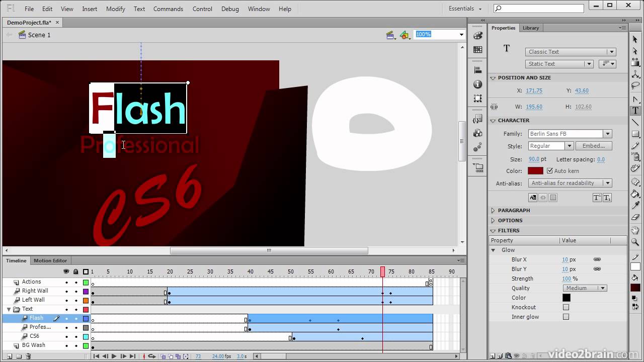Open the Code Snippets panel icon
Viewport: 644px width, 362px height.
[x=478, y=119]
